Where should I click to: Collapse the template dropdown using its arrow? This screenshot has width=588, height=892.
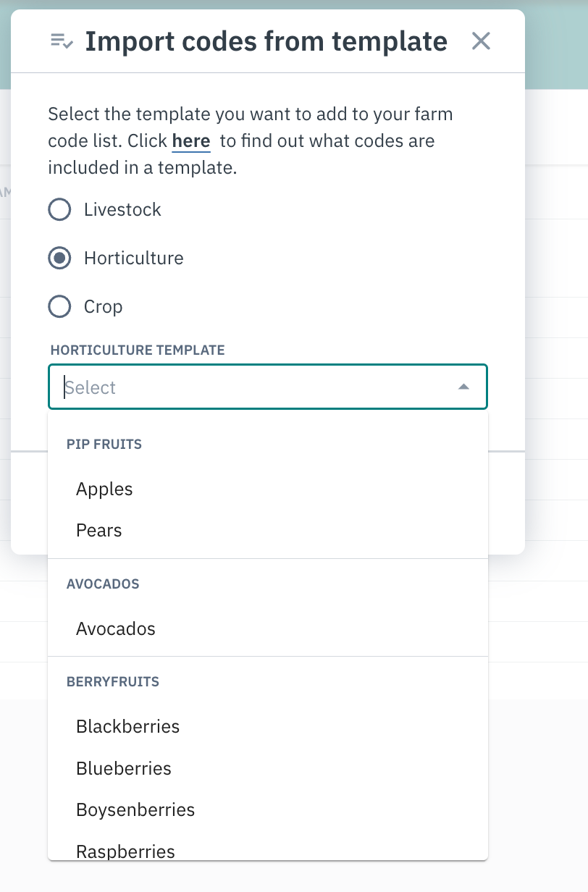463,387
